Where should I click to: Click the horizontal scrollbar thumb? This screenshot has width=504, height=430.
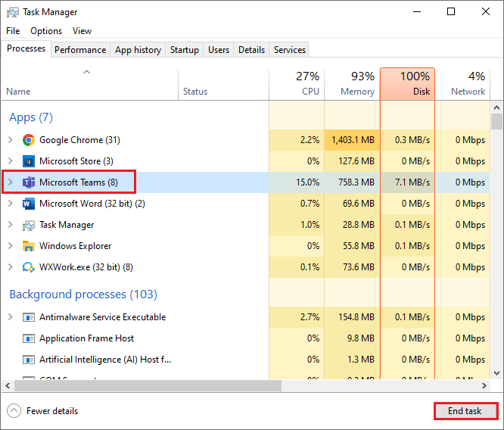tap(148, 385)
